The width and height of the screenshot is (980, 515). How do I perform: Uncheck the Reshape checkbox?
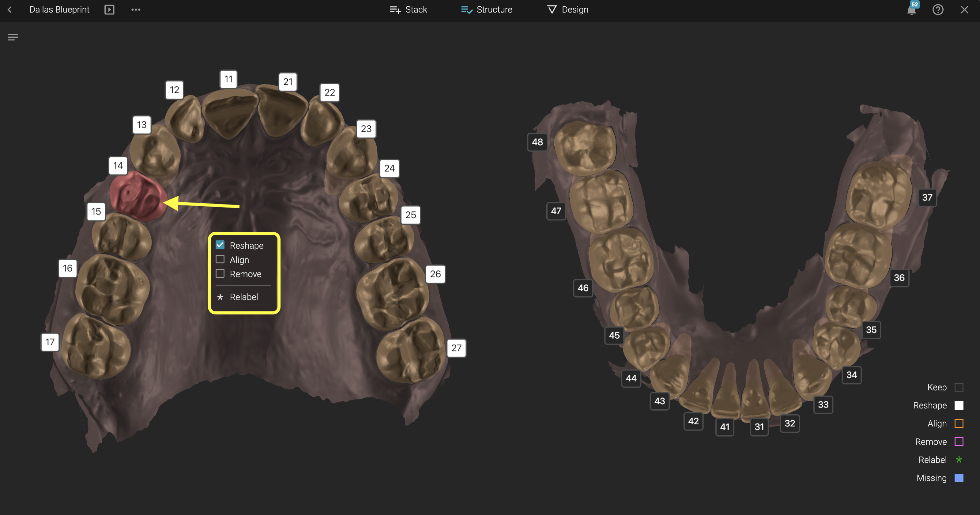pos(220,245)
